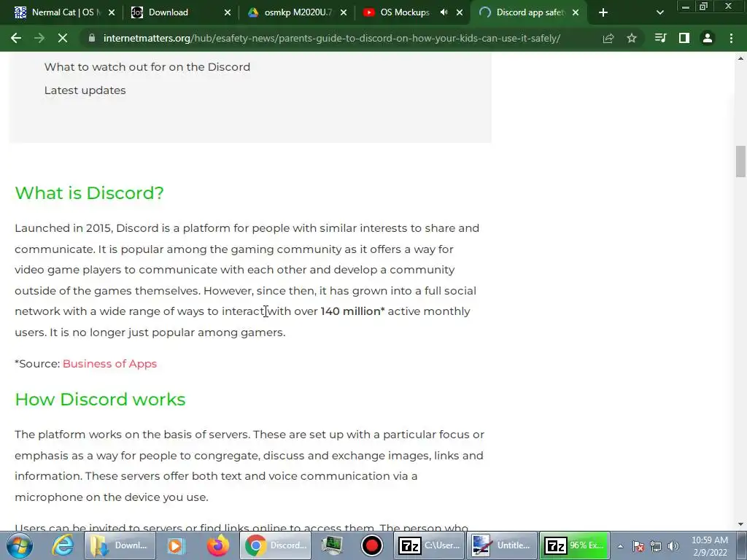Image resolution: width=747 pixels, height=560 pixels.
Task: Go back to the previous page
Action: click(16, 38)
